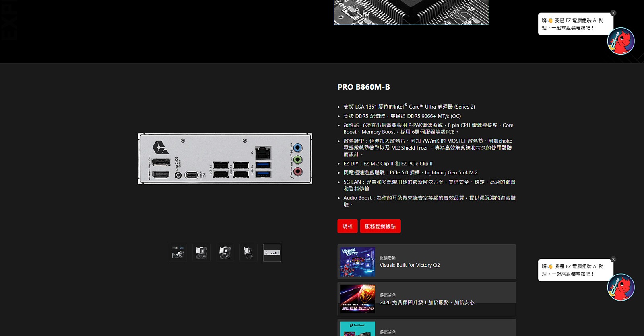This screenshot has width=644, height=336.
Task: Show the third motherboard gallery thumbnail
Action: 225,253
